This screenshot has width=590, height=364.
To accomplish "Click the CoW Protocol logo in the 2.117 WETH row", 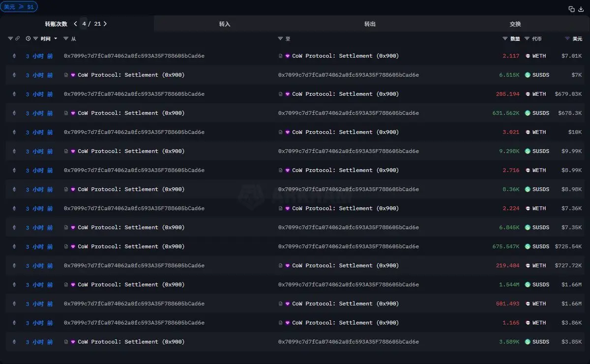I will pos(288,56).
